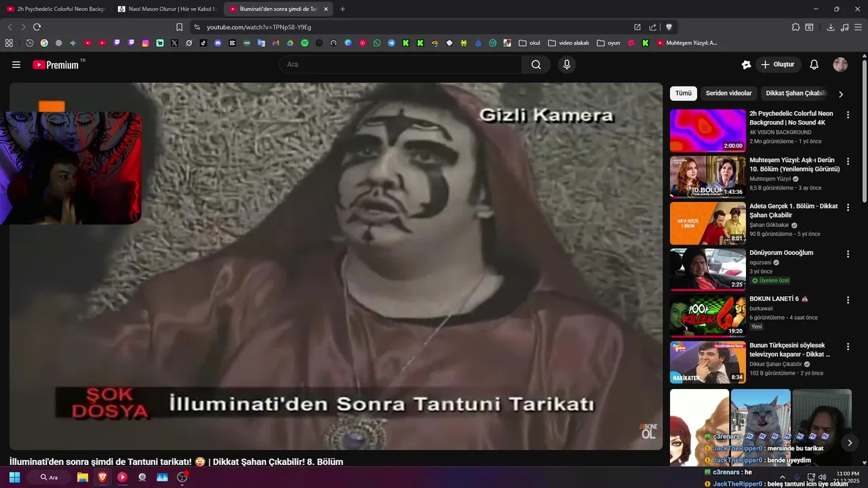Open the browser hamburger menu at top right
This screenshot has height=488, width=868.
858,27
